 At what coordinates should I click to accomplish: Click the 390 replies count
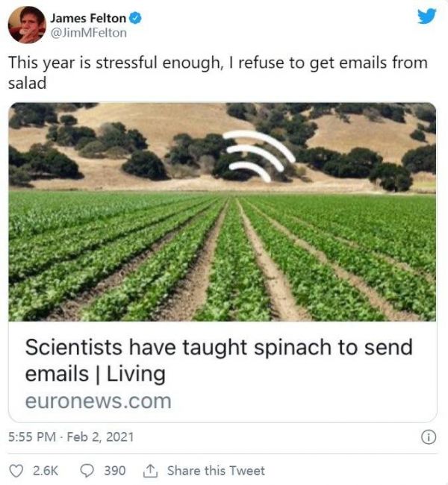point(114,470)
